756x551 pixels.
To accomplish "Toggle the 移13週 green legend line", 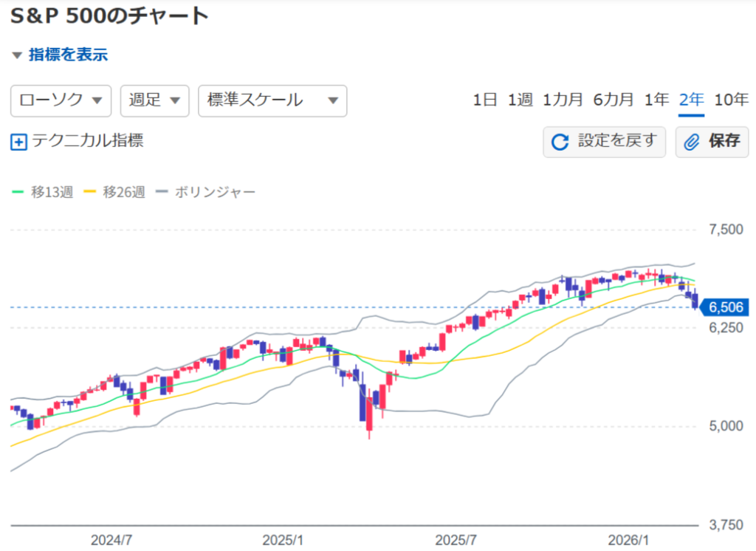I will pos(20,193).
